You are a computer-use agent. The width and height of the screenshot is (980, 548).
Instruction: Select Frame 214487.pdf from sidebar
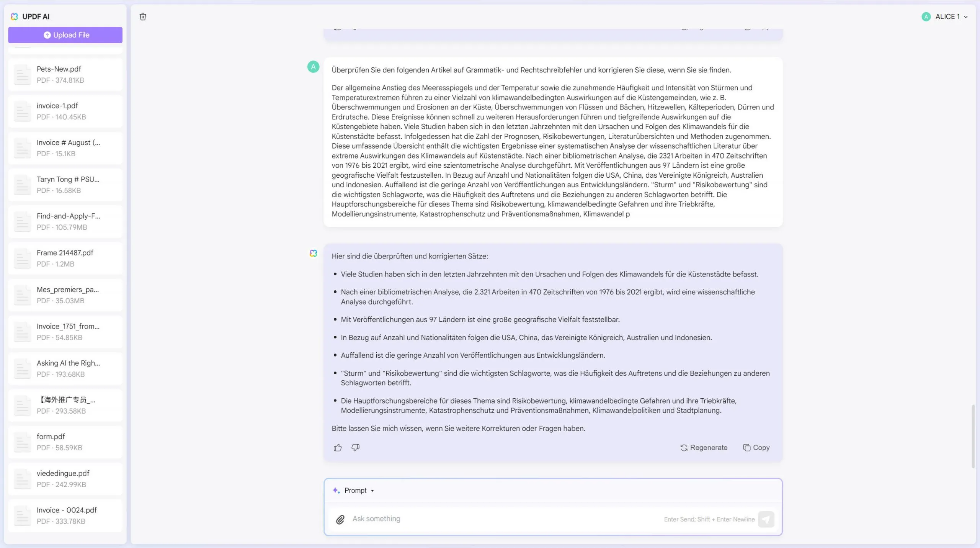click(65, 258)
